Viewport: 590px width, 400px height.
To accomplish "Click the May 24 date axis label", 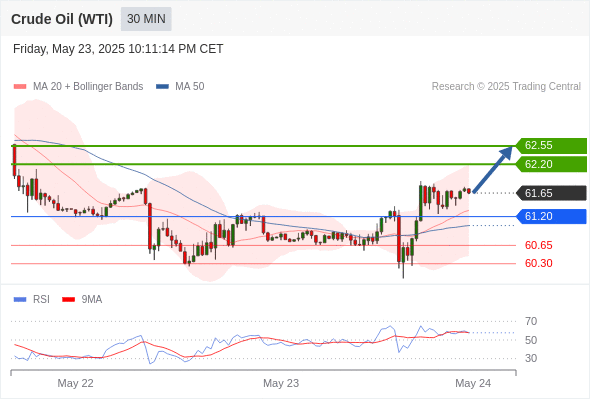I will pos(473,383).
